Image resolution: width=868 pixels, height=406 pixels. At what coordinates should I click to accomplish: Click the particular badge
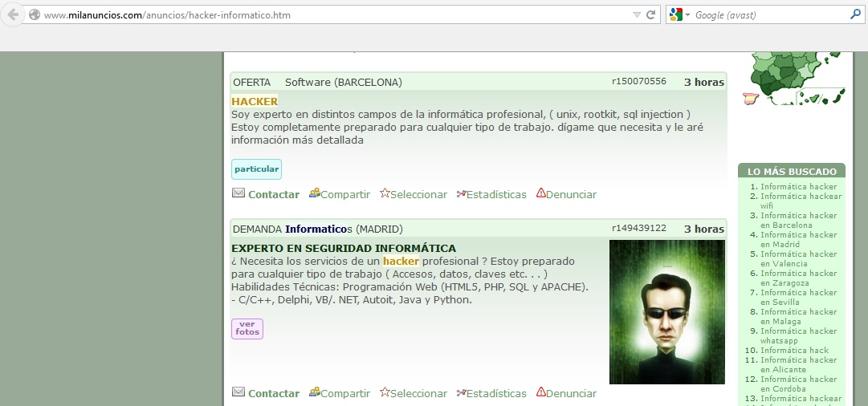click(x=256, y=169)
